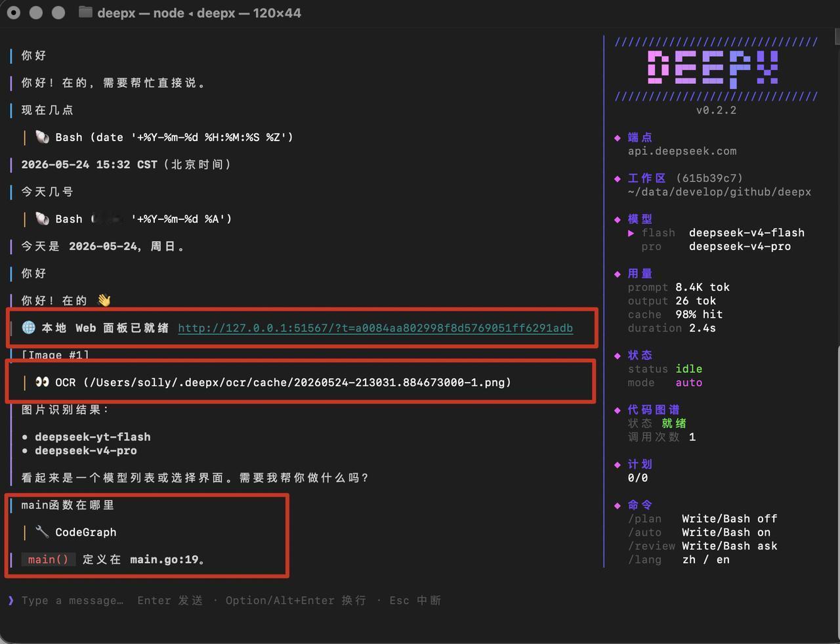This screenshot has height=644, width=840.
Task: Click the /lang command entry
Action: (679, 559)
